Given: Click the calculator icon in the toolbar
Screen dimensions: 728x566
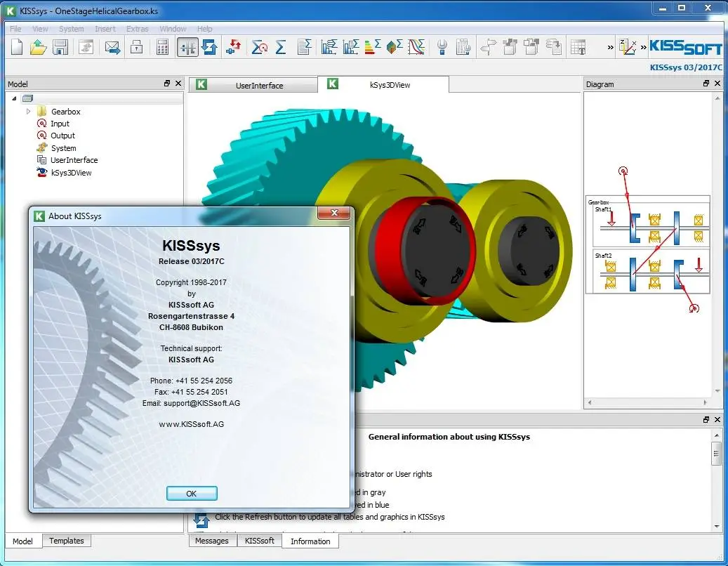Looking at the screenshot, I should 162,47.
